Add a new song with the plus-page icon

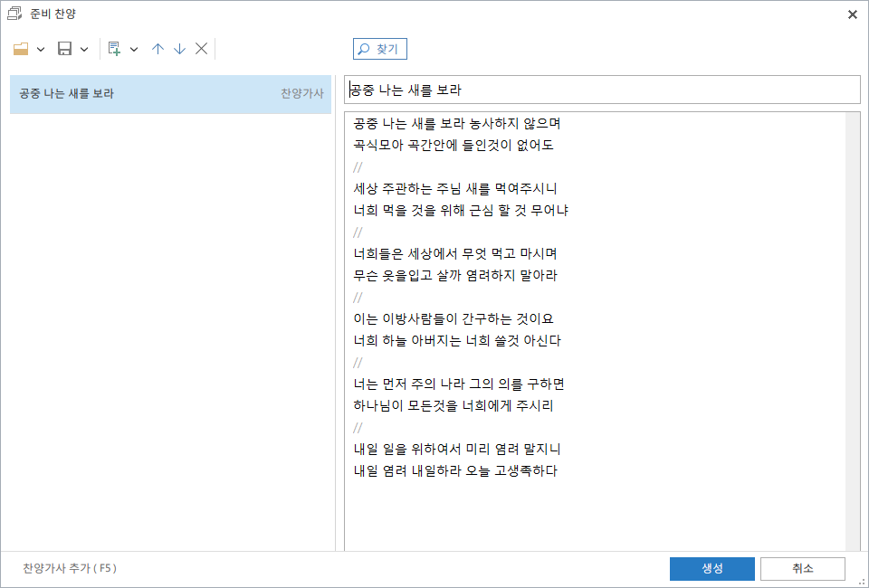coord(114,49)
